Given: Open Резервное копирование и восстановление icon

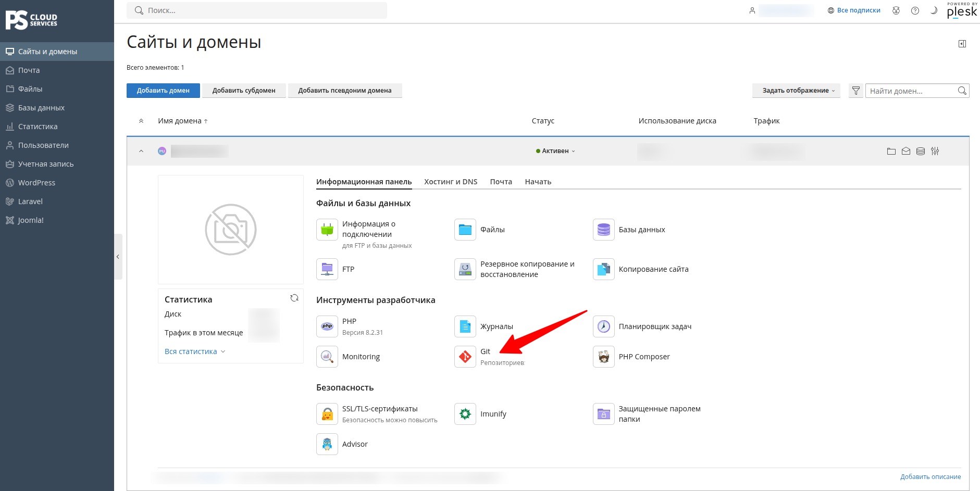Looking at the screenshot, I should pos(465,269).
